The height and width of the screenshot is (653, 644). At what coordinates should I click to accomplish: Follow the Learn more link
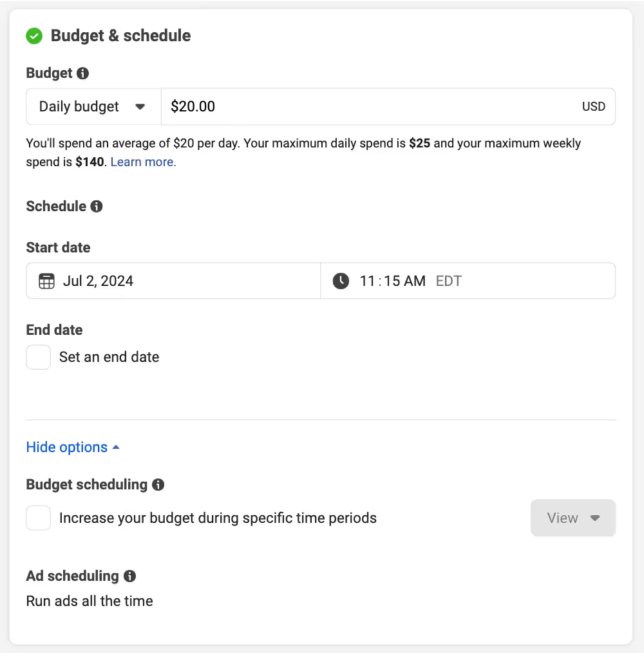pos(143,162)
